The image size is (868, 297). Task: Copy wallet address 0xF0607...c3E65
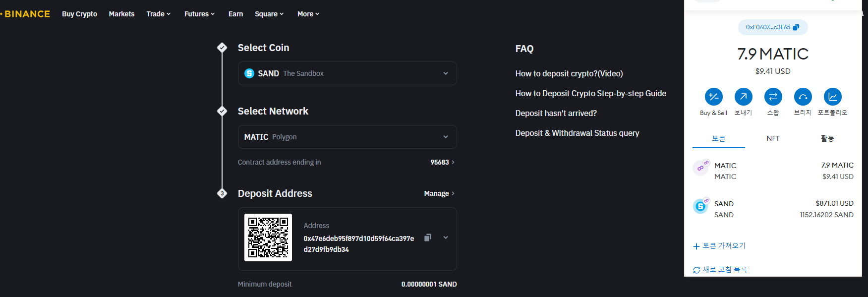(x=773, y=27)
